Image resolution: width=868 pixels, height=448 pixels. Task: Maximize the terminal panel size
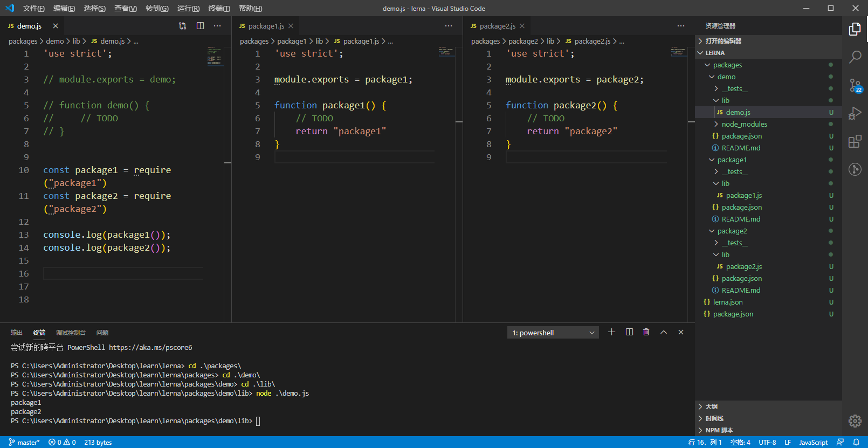click(664, 332)
